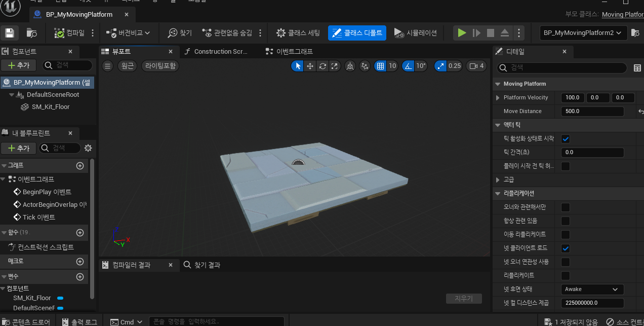Focus the 컴포넌트 panel search field
Image resolution: width=644 pixels, height=326 pixels.
click(67, 65)
